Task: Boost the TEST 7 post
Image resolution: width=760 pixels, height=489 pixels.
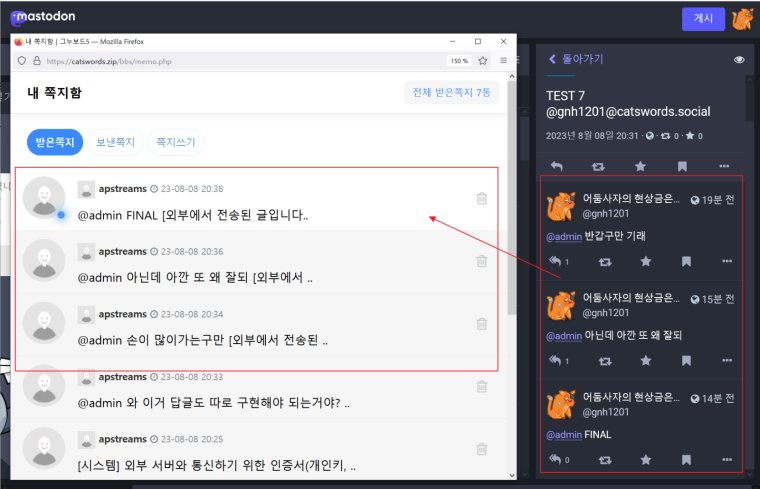Action: coord(598,166)
